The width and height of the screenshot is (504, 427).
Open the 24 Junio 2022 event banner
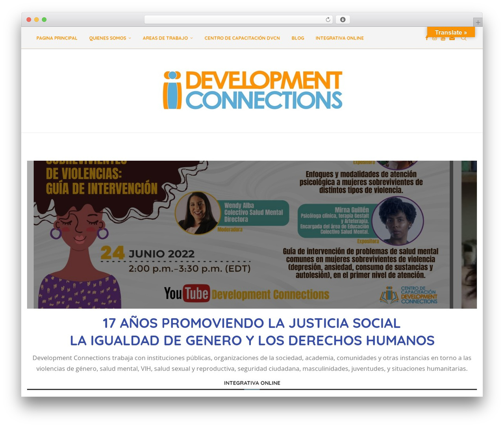tap(252, 234)
